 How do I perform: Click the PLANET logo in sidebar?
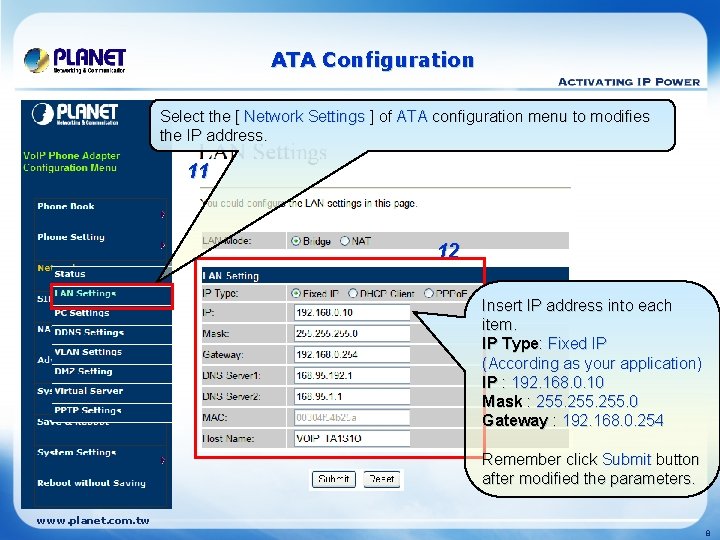click(75, 114)
